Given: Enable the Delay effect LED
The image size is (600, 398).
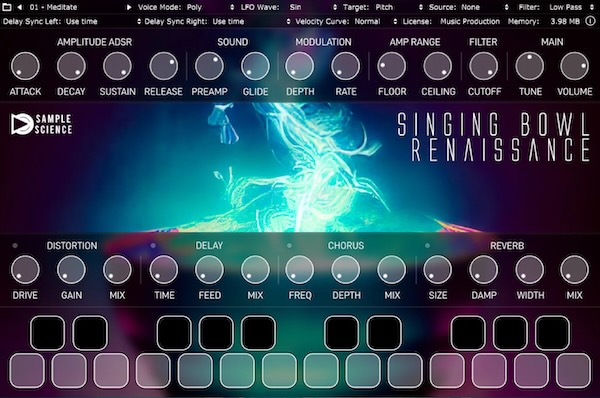Looking at the screenshot, I should pos(153,245).
